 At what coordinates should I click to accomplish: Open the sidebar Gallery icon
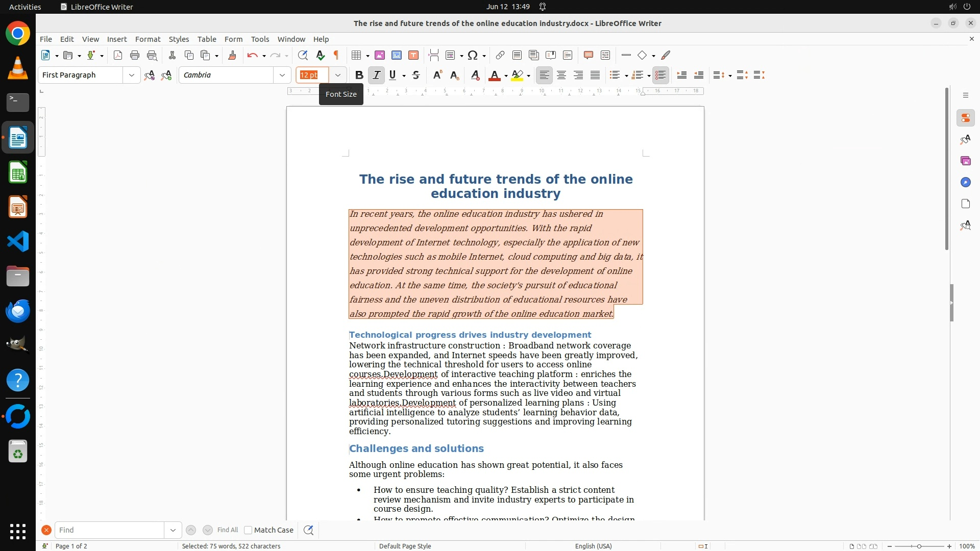pyautogui.click(x=965, y=161)
